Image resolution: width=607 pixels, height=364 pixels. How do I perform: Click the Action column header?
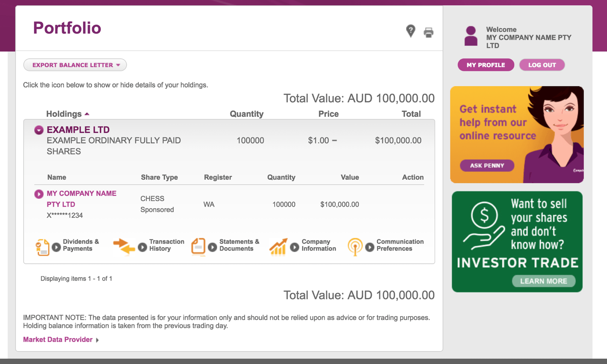tap(413, 177)
